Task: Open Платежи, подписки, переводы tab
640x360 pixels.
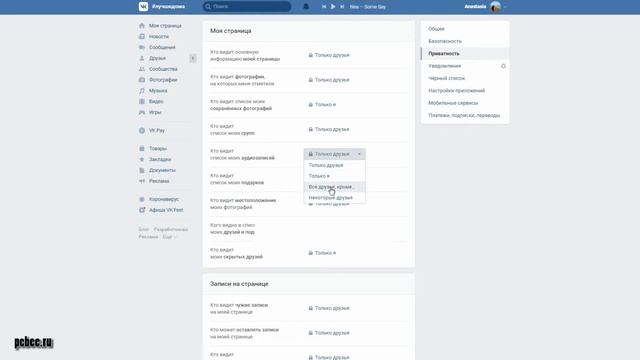Action: (x=465, y=116)
